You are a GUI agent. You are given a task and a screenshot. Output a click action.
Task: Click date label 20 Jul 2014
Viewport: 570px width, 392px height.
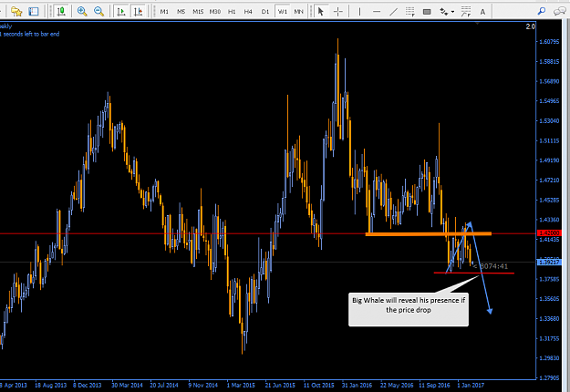[164, 385]
